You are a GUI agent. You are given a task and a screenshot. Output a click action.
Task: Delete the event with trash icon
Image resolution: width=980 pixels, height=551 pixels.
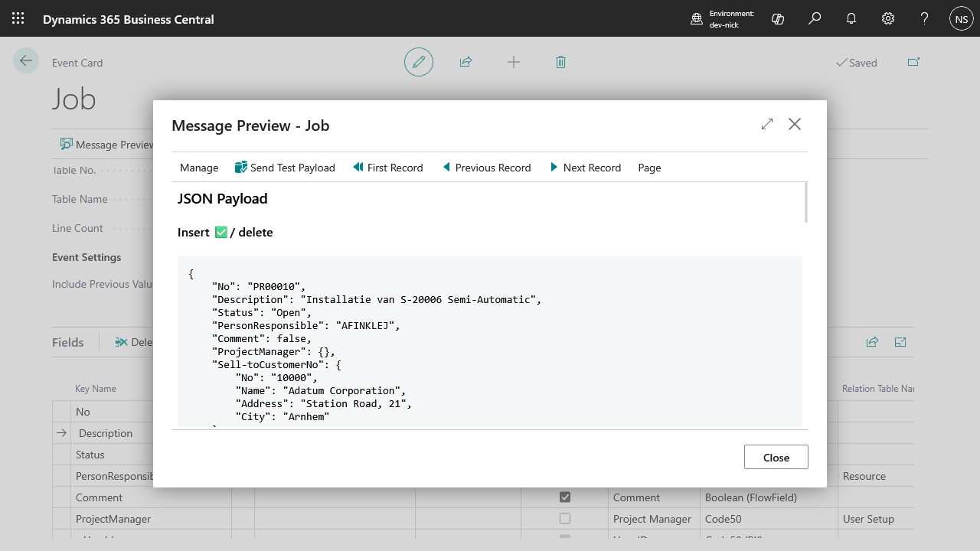[x=560, y=62]
